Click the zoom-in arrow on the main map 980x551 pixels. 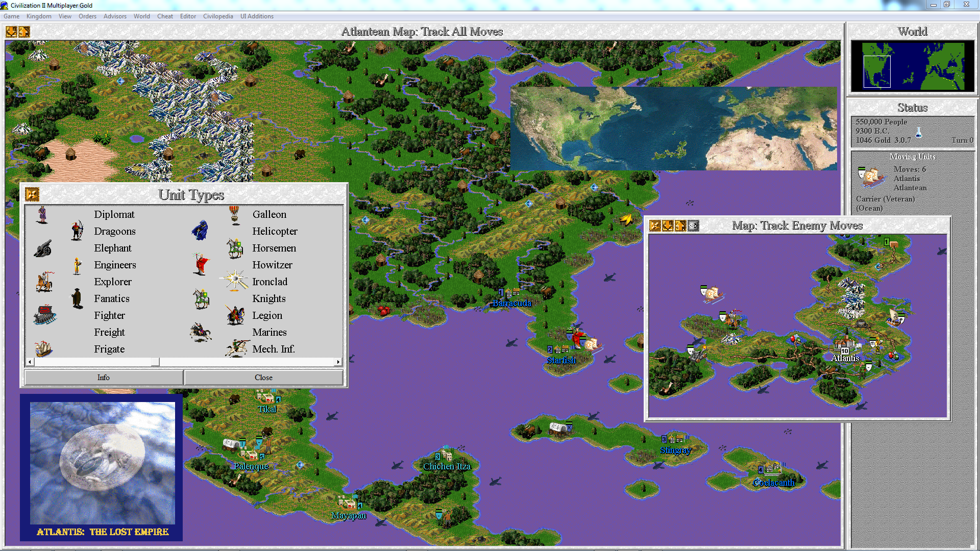coord(24,32)
